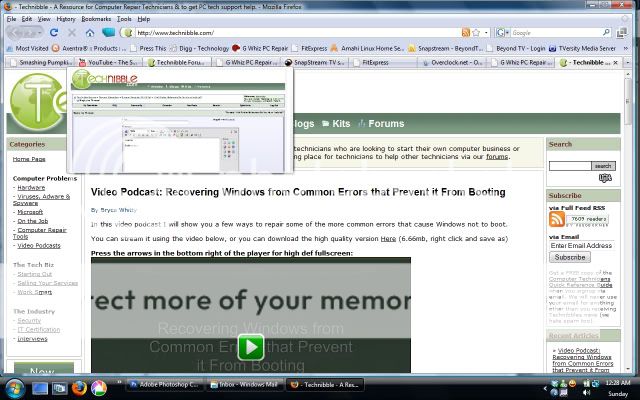
Task: Open the list all tabs dropdown
Action: [x=628, y=62]
